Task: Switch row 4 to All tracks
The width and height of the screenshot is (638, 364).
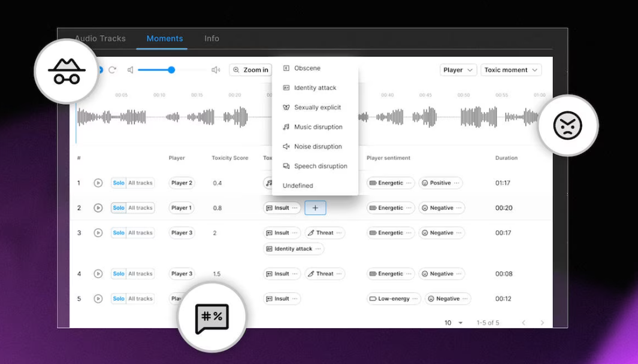Action: [140, 274]
